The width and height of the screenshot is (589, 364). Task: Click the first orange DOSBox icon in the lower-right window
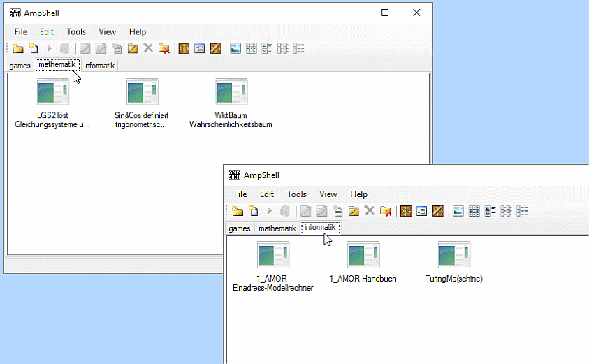[405, 211]
